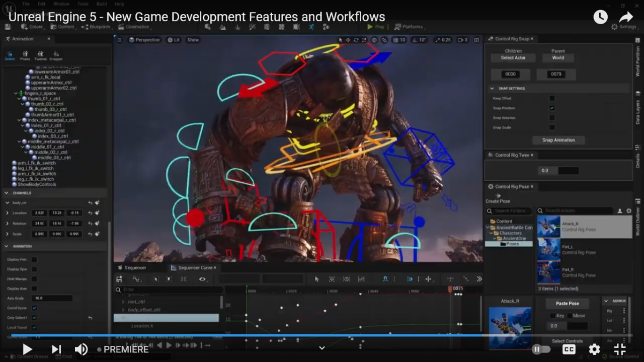Open camera speed 3 setting
This screenshot has width=644, height=362.
pos(462,40)
